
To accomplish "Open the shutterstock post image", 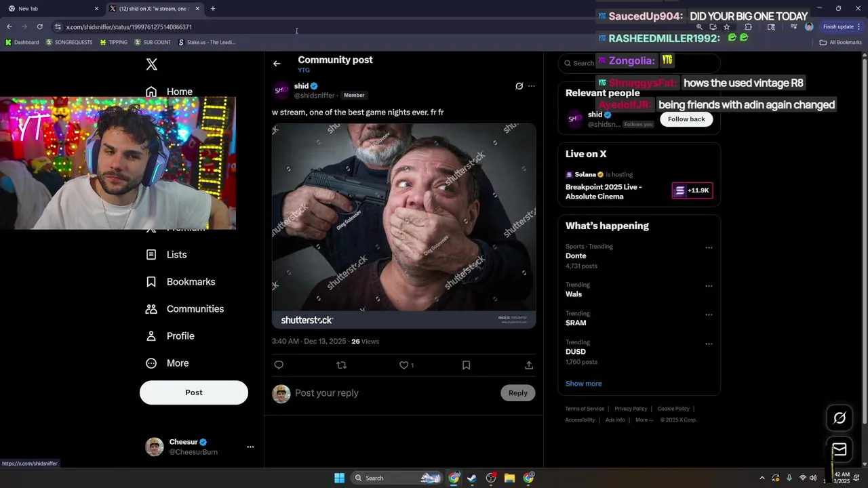I will (404, 226).
